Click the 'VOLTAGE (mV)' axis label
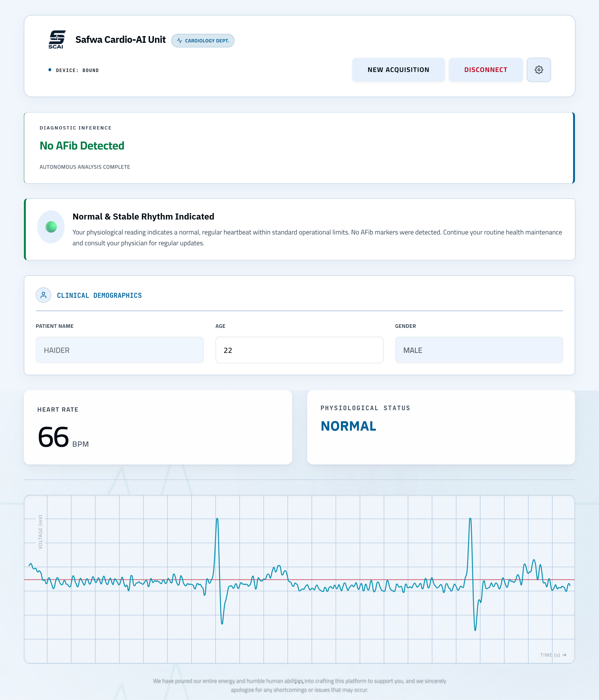599x700 pixels. (40, 532)
